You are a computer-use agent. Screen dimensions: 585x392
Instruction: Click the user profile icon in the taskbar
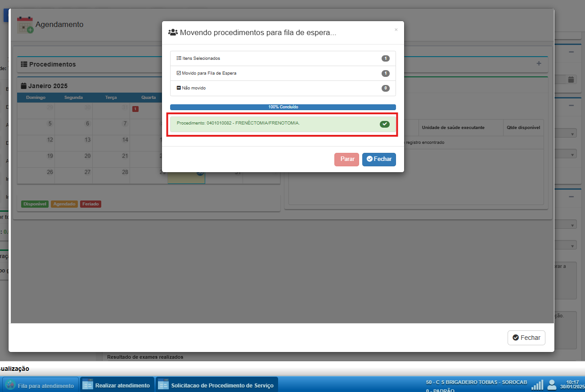point(552,385)
